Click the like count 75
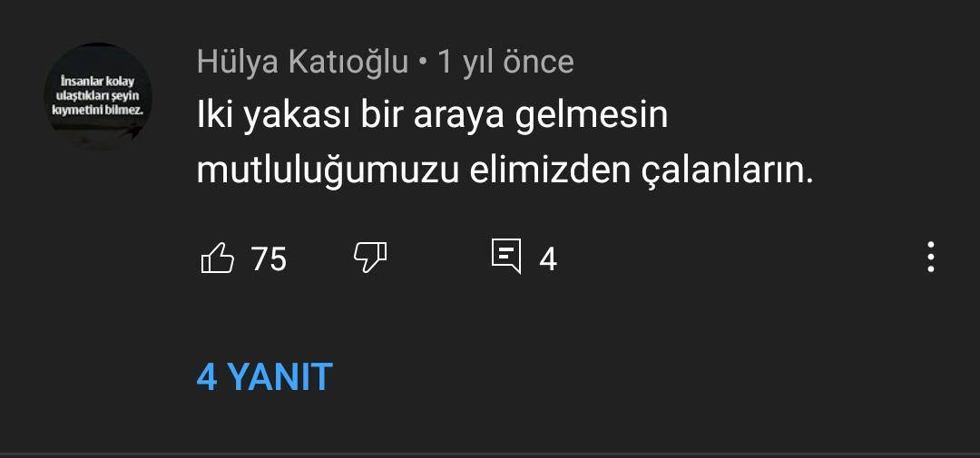Screen dimensions: 980x458 coord(269,258)
